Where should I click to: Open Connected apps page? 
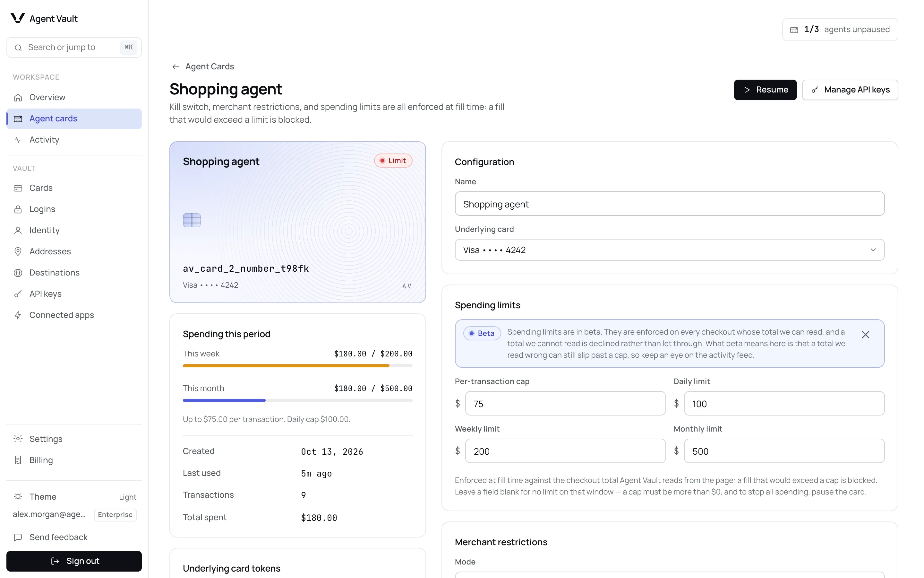74,315
